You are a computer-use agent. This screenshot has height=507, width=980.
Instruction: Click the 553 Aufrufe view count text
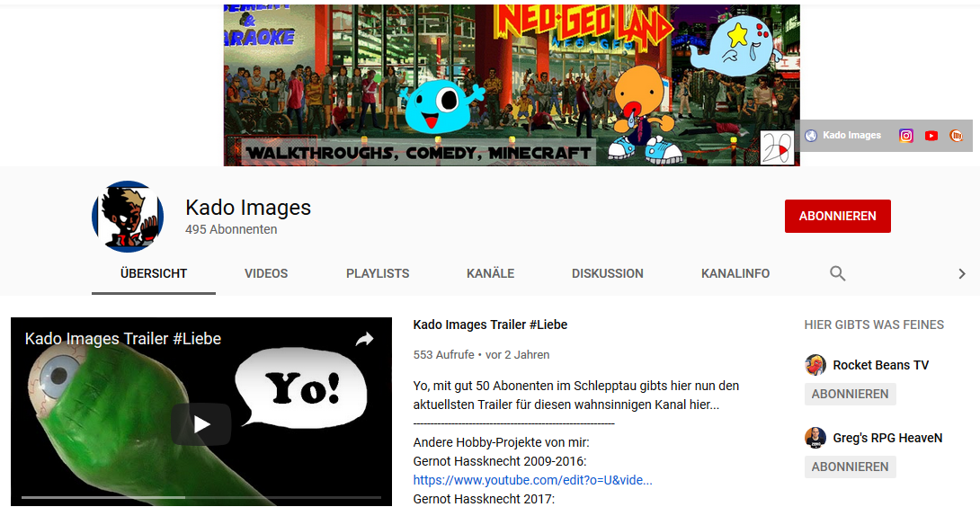(444, 354)
